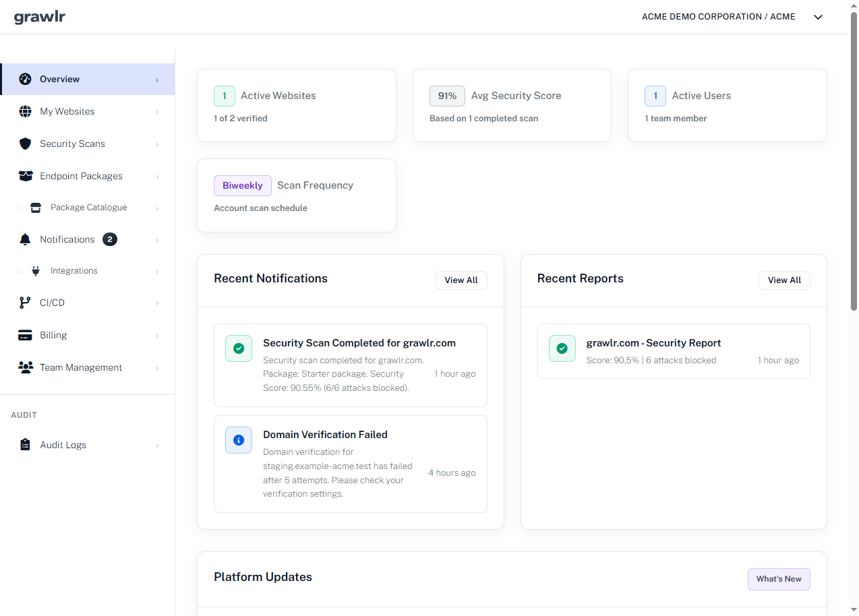Open the Domain Verification Failed notification
Screen dimensions: 859x616
tap(351, 464)
